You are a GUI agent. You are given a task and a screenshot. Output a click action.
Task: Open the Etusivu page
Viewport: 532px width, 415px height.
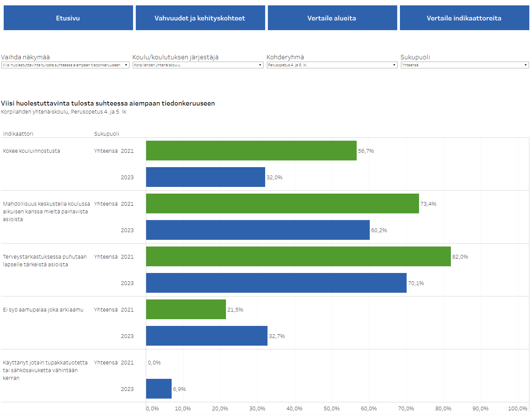click(68, 18)
